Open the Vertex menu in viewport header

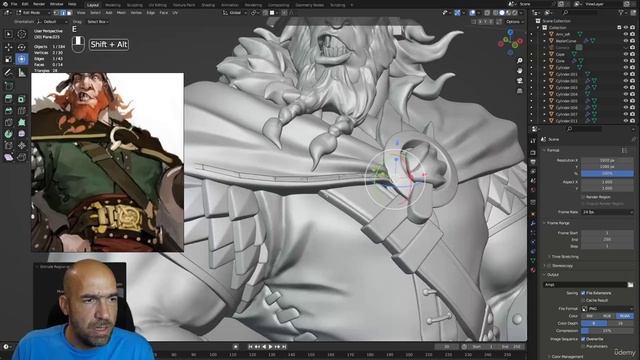(136, 13)
